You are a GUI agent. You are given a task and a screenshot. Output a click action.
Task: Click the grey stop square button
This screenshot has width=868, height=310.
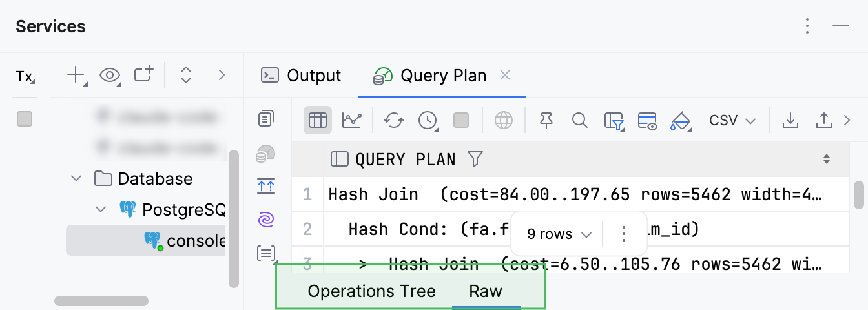coord(461,120)
